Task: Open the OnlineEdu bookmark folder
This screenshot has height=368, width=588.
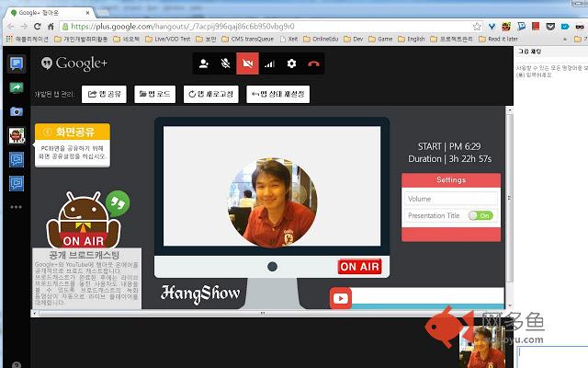Action: tap(321, 39)
